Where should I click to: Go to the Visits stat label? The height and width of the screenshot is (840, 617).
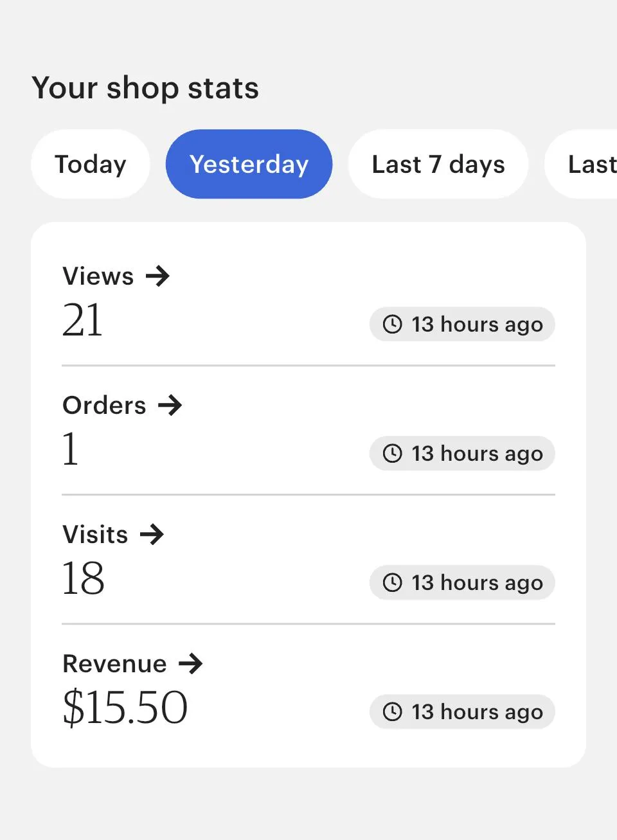point(95,534)
